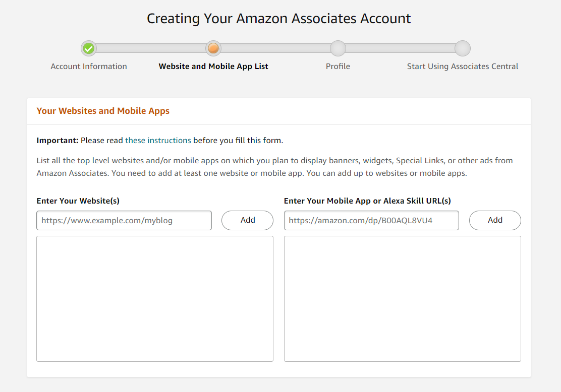This screenshot has height=392, width=561.
Task: Click the green checkmark Account Information step icon
Action: point(89,48)
